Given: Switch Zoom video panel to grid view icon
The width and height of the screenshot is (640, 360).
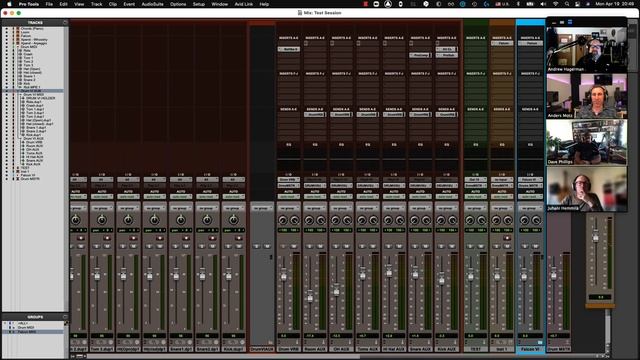Looking at the screenshot, I should coord(570,22).
